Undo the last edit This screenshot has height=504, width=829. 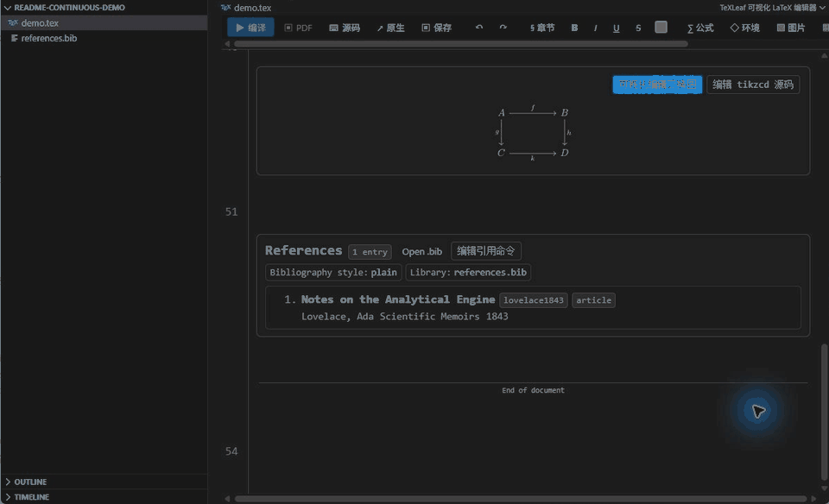pos(479,28)
